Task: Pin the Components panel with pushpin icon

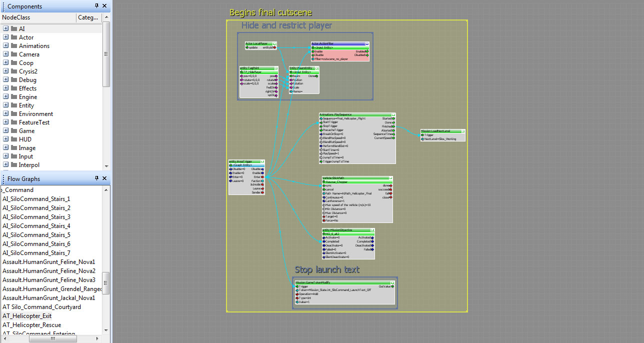Action: (96, 6)
